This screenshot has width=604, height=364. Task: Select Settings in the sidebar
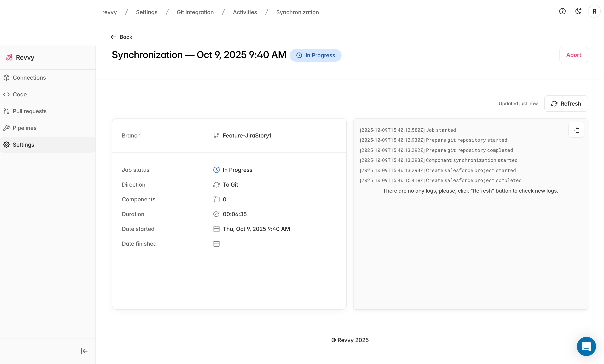(x=23, y=145)
